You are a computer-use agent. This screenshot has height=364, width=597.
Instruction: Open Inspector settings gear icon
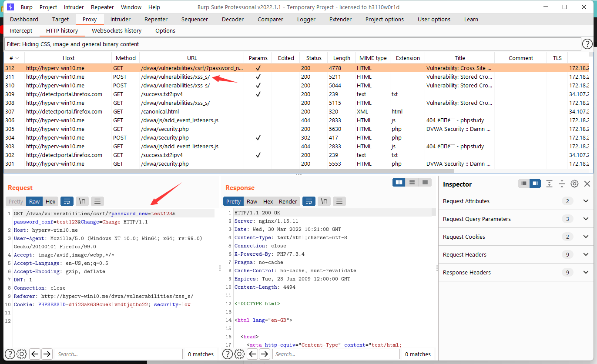pyautogui.click(x=574, y=184)
